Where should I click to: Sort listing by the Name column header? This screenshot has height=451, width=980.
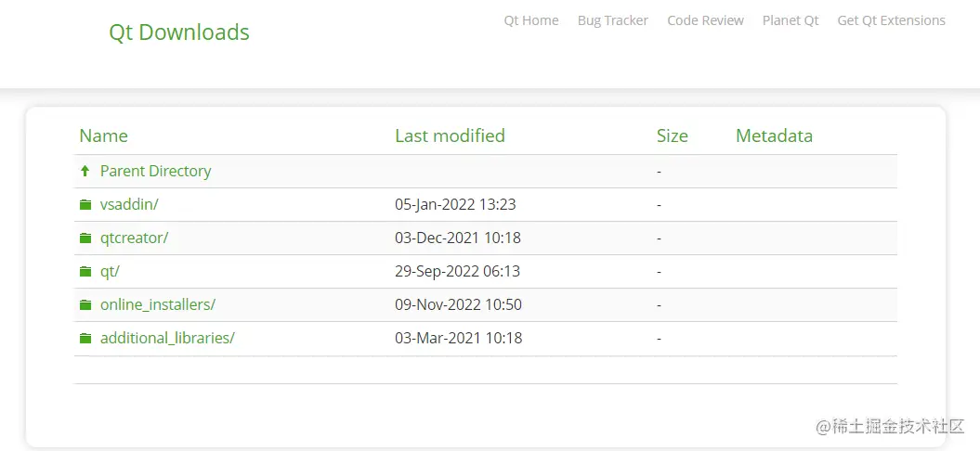pos(103,135)
